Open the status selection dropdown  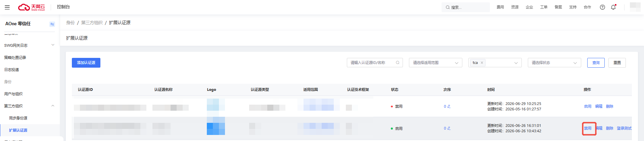click(554, 63)
